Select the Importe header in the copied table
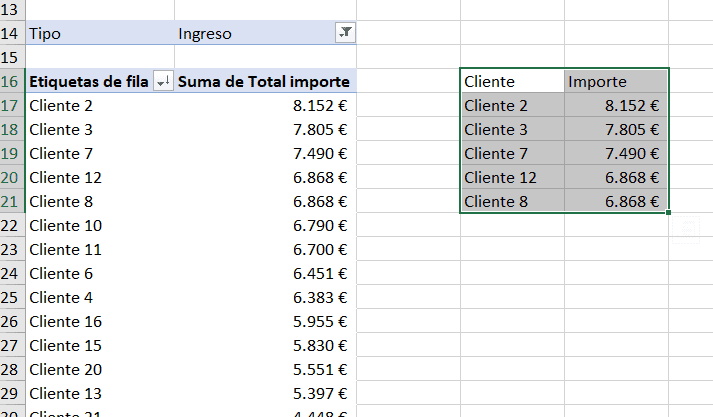 616,81
